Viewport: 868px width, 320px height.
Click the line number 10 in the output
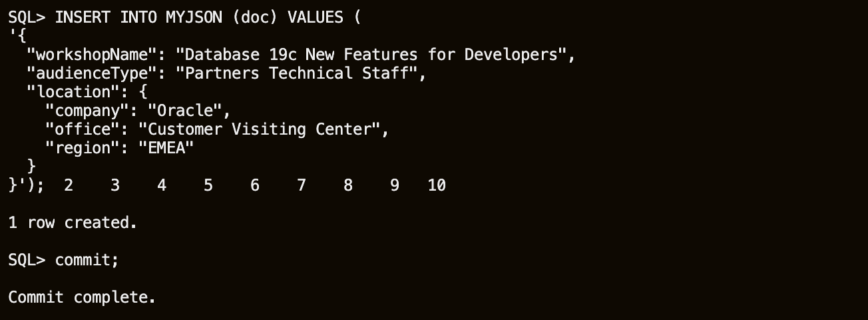[x=437, y=185]
